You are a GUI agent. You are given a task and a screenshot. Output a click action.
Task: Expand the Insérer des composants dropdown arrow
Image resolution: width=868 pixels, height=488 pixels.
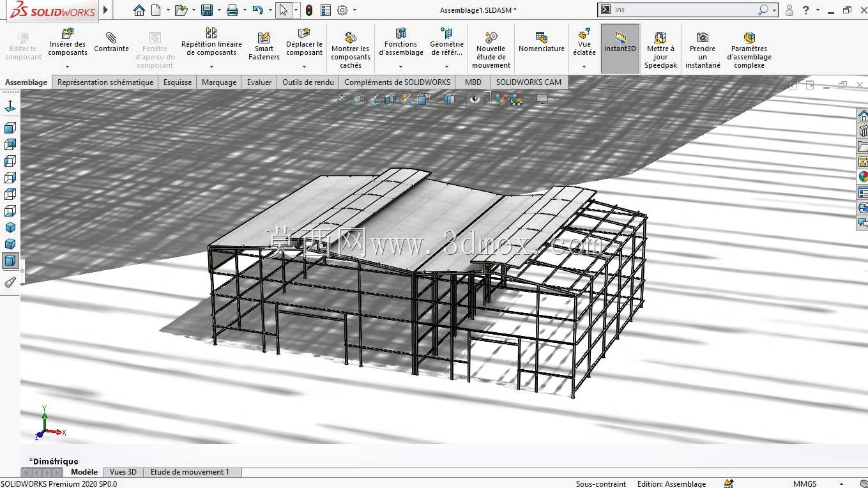point(67,66)
